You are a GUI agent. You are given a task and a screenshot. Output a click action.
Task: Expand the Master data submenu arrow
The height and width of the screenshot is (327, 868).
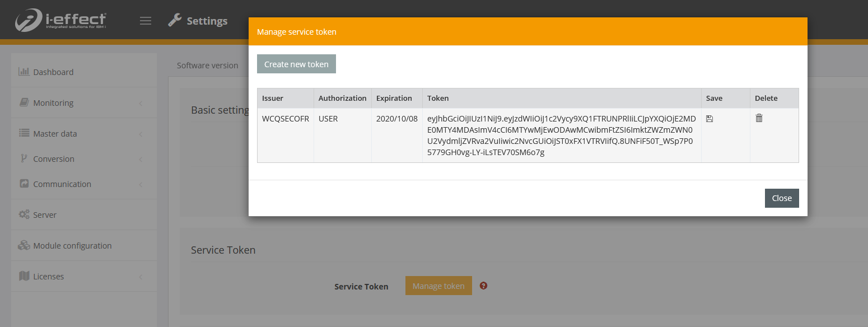pos(141,134)
